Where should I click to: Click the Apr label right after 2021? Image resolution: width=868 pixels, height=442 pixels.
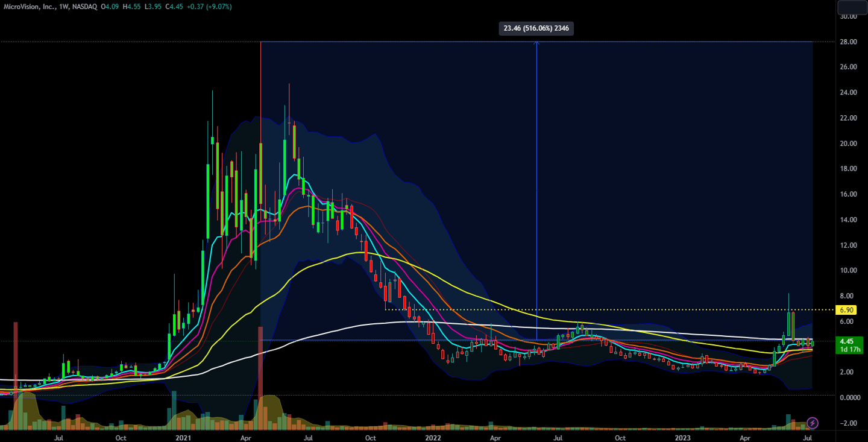pos(245,437)
